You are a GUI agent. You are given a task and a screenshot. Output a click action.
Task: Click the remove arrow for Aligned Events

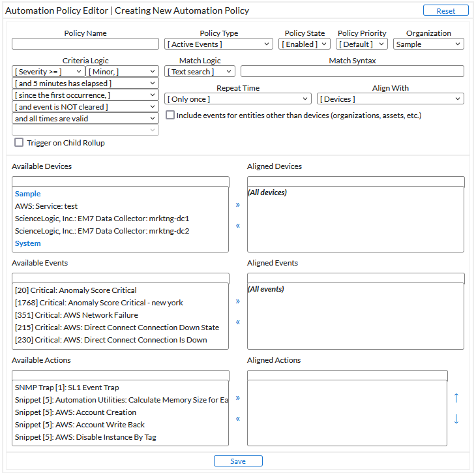pos(237,322)
